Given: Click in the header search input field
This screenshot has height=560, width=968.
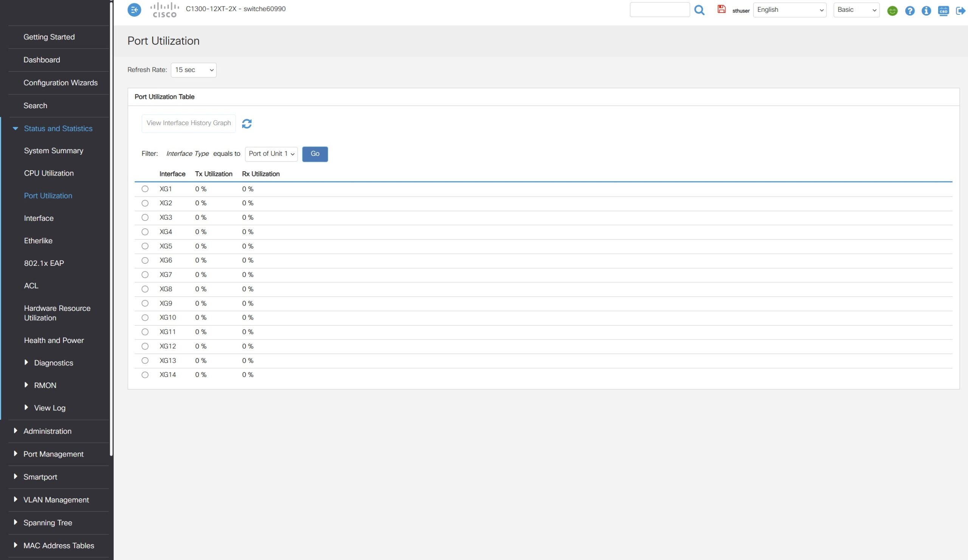Looking at the screenshot, I should coord(659,10).
